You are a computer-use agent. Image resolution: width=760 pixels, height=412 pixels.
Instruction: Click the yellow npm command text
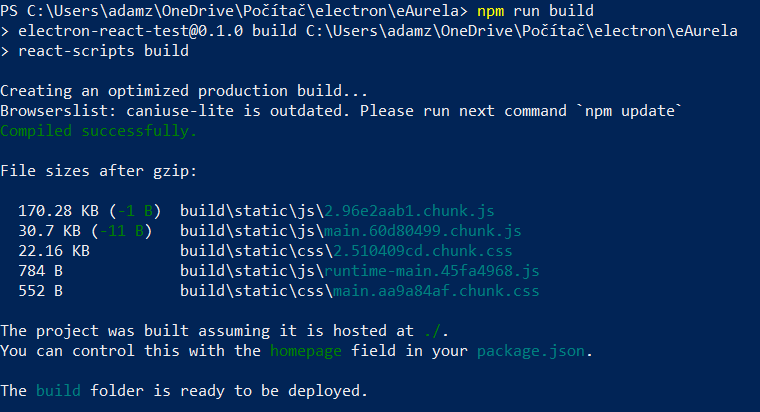coord(491,11)
